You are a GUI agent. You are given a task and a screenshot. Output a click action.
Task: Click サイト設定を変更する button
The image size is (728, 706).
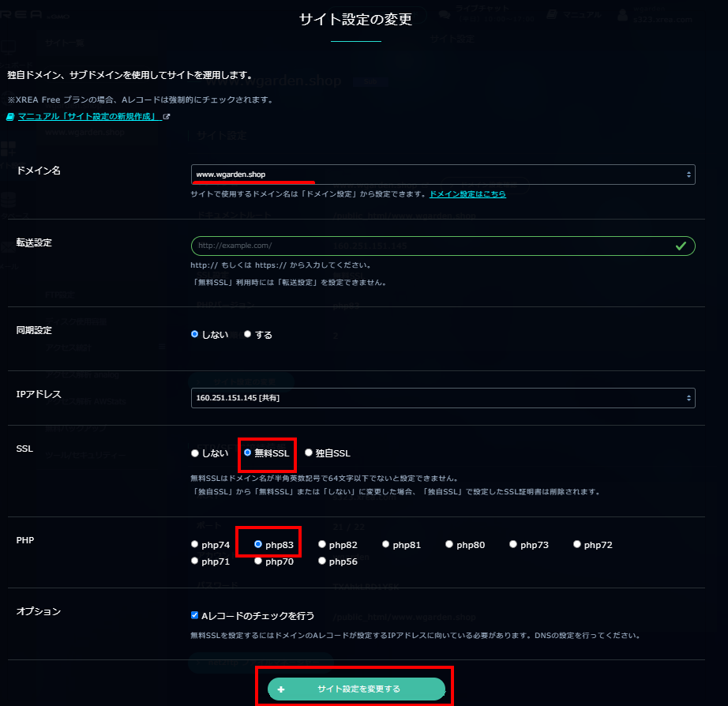357,689
